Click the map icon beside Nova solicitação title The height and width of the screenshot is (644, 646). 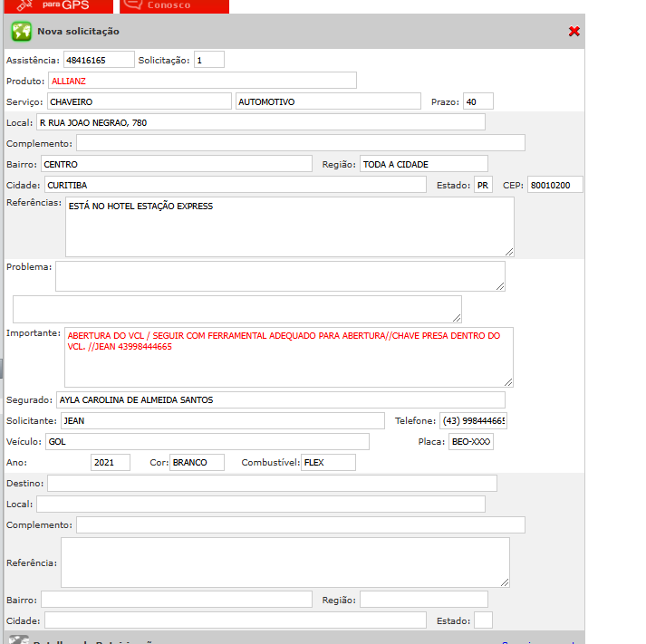coord(21,32)
